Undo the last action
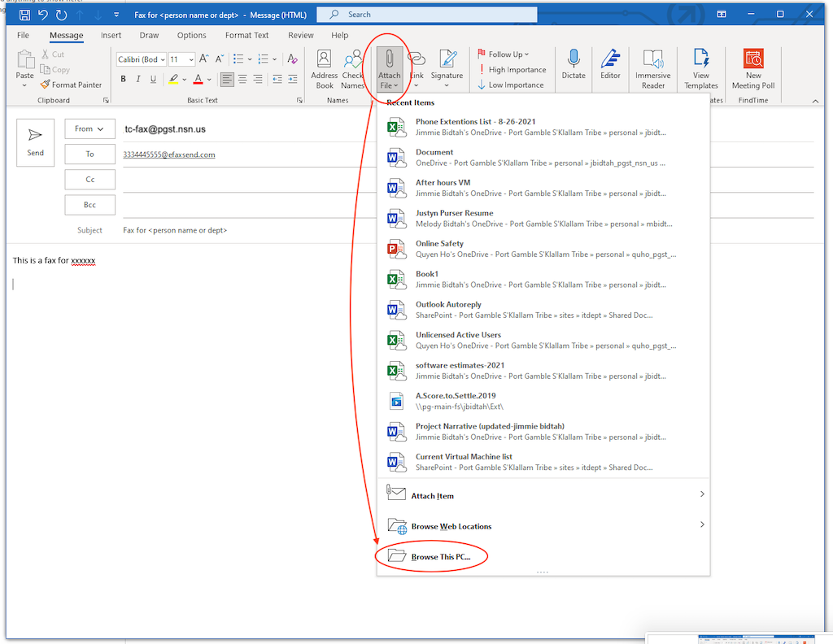 (43, 15)
